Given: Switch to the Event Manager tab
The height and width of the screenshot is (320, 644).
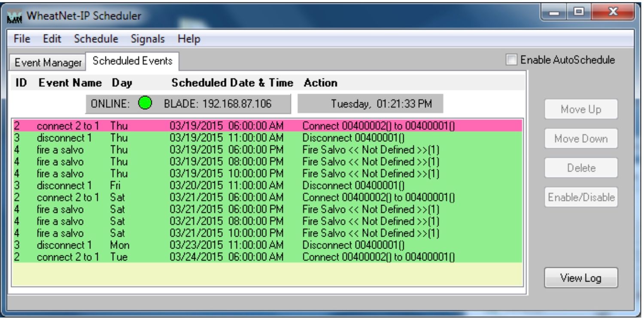Looking at the screenshot, I should (48, 63).
